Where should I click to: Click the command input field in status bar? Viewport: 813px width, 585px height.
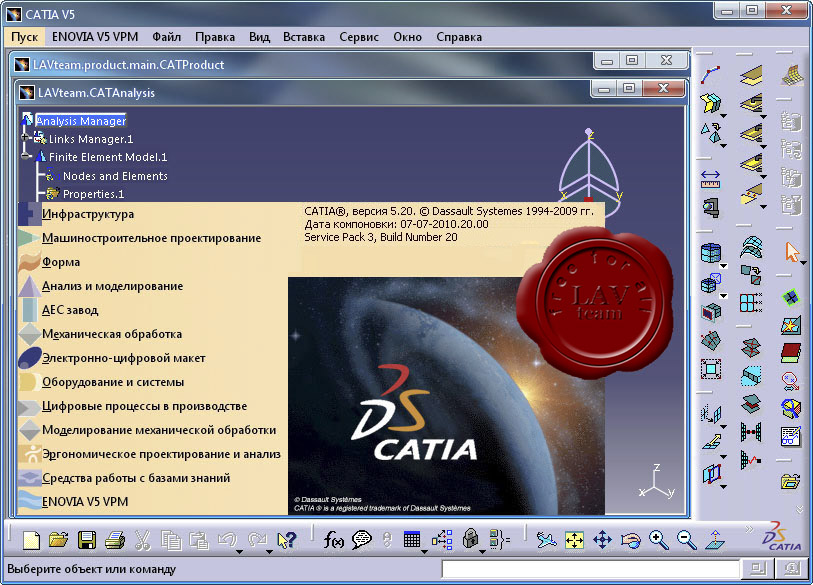click(590, 569)
